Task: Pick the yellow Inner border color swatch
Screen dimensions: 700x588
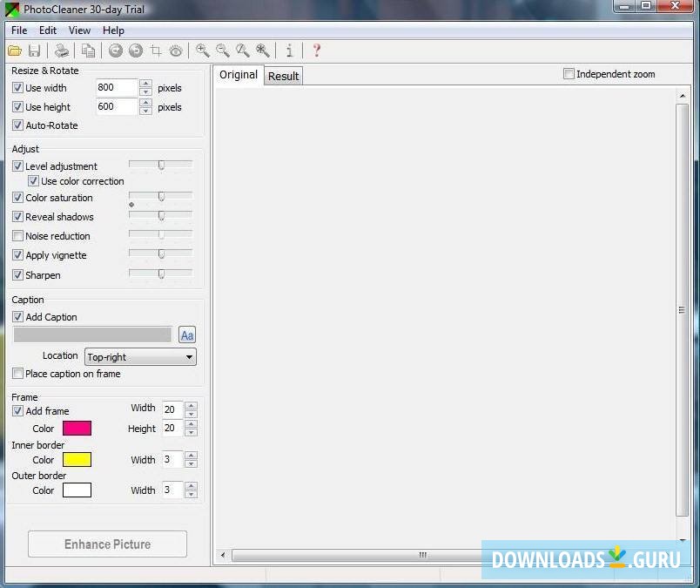Action: tap(77, 459)
